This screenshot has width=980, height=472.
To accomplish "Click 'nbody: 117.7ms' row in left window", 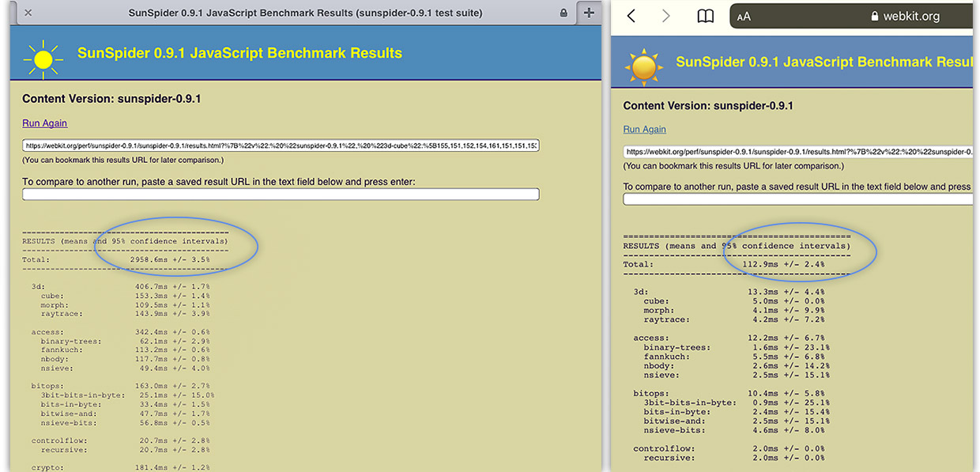I will (125, 361).
